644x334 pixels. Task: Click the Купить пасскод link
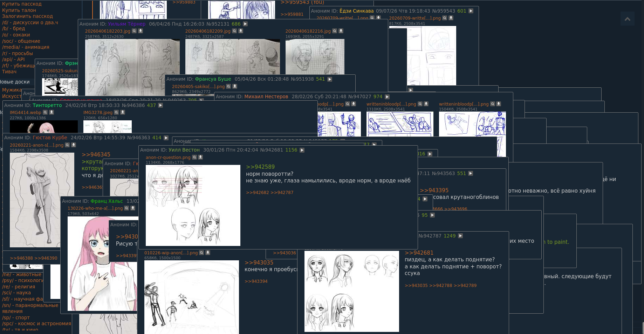(22, 4)
